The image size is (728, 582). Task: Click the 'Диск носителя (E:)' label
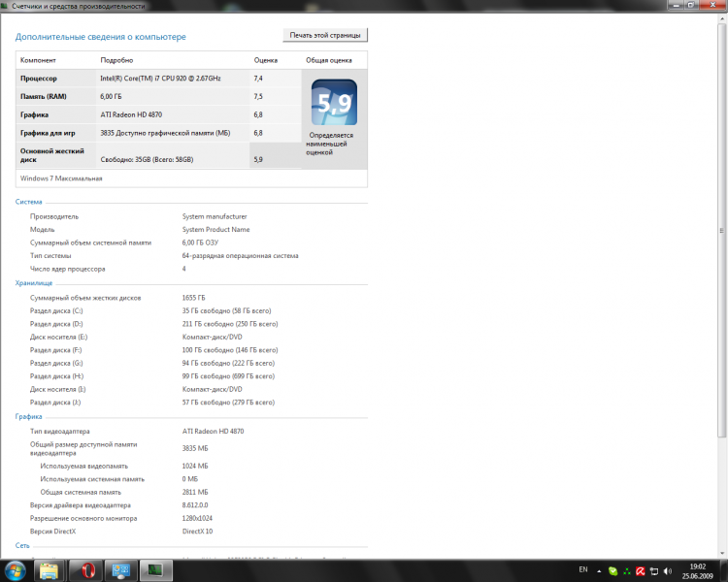[x=58, y=337]
